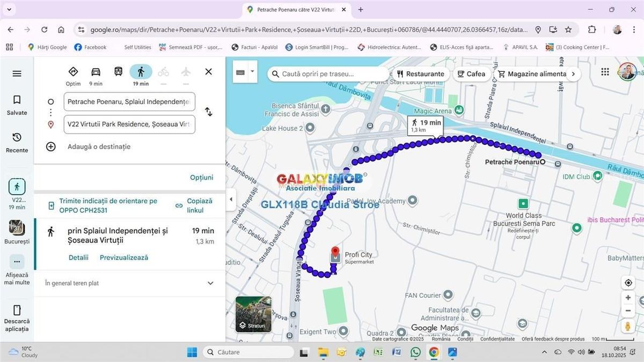Toggle the Straturi layers thumbnail
The height and width of the screenshot is (362, 644).
coord(253,314)
